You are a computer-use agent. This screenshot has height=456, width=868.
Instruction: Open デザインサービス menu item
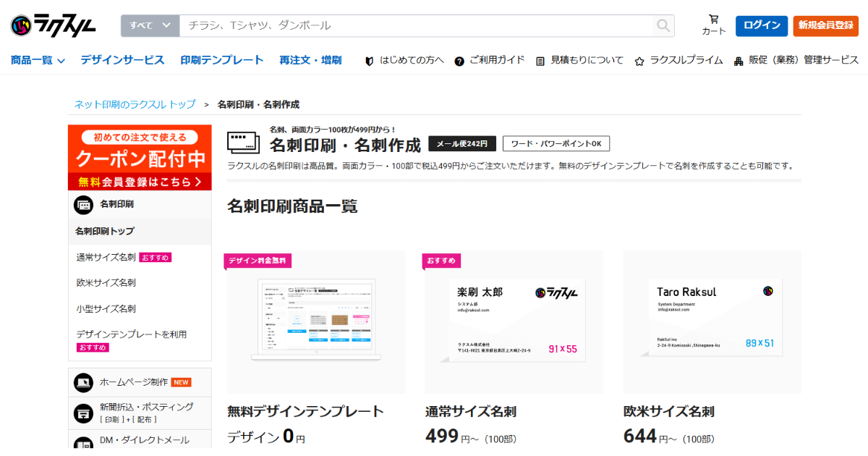coord(122,60)
